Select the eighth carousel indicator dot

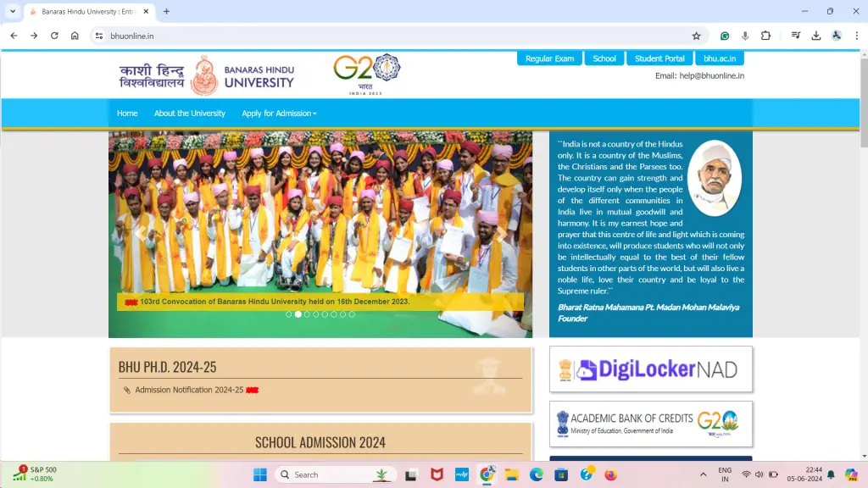coord(352,314)
